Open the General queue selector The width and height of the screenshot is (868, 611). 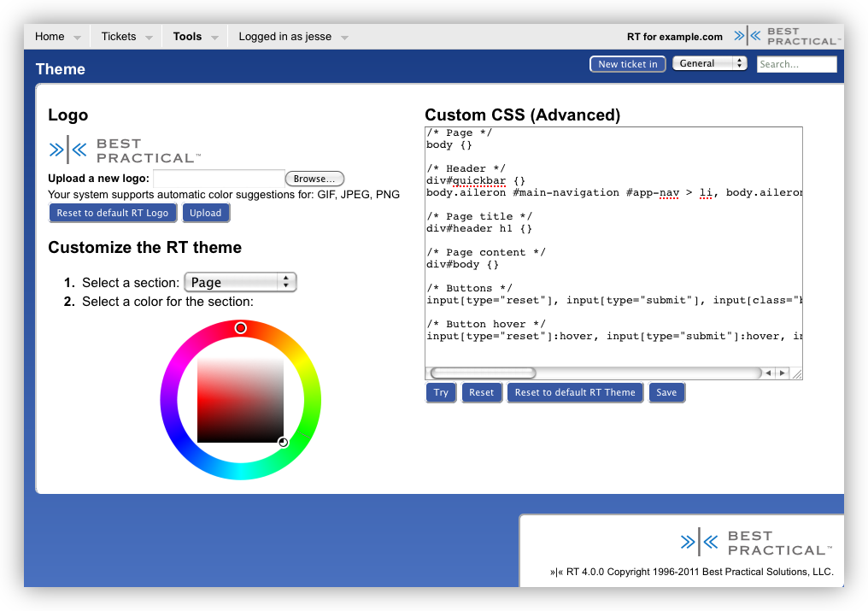pos(709,62)
